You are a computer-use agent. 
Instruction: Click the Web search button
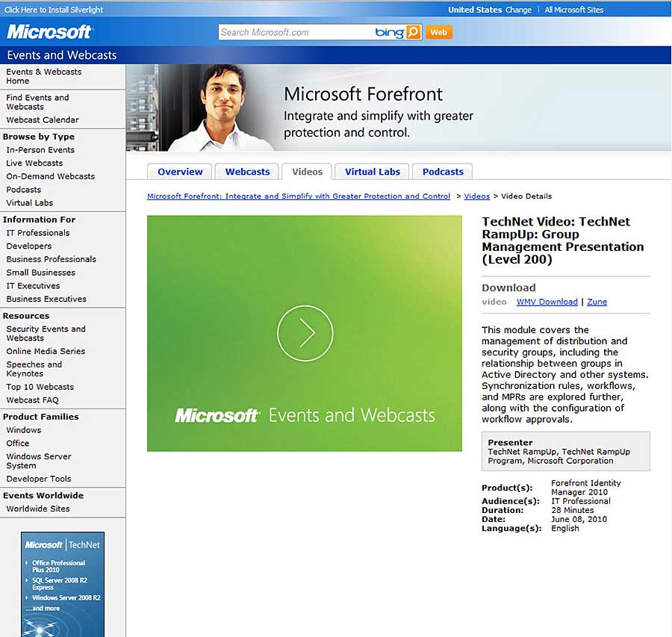coord(439,32)
